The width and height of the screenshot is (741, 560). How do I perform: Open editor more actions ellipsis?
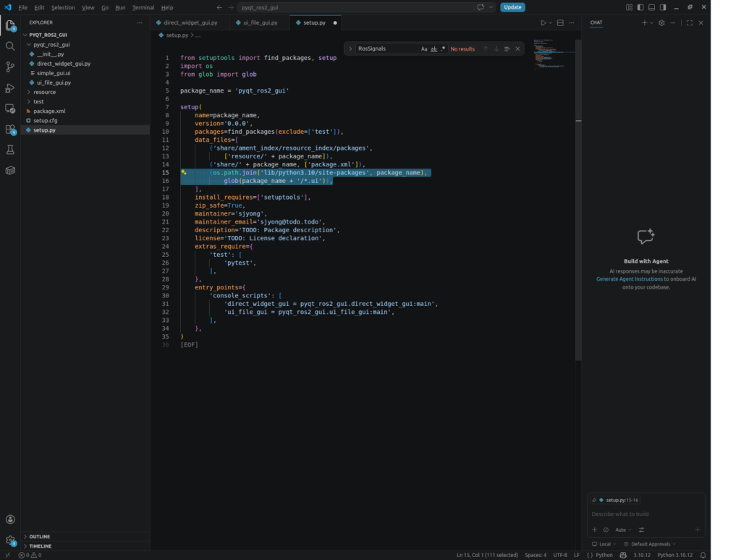coord(572,22)
